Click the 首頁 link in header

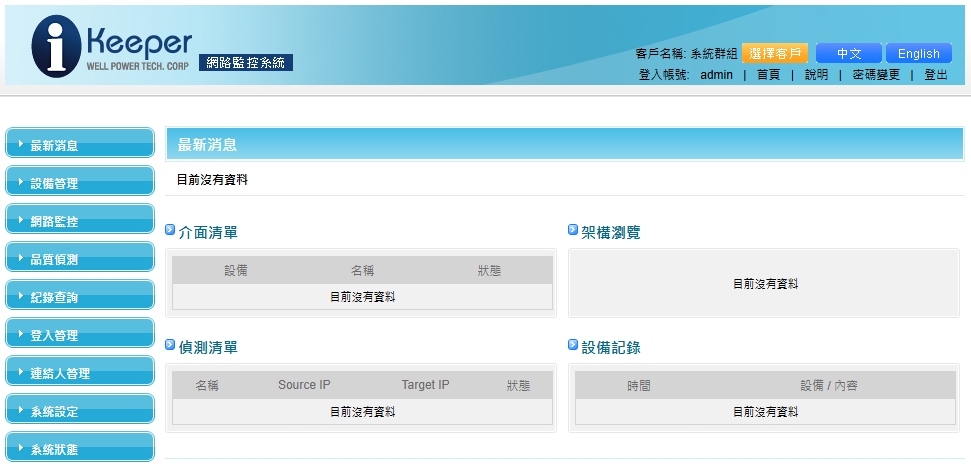[x=768, y=75]
